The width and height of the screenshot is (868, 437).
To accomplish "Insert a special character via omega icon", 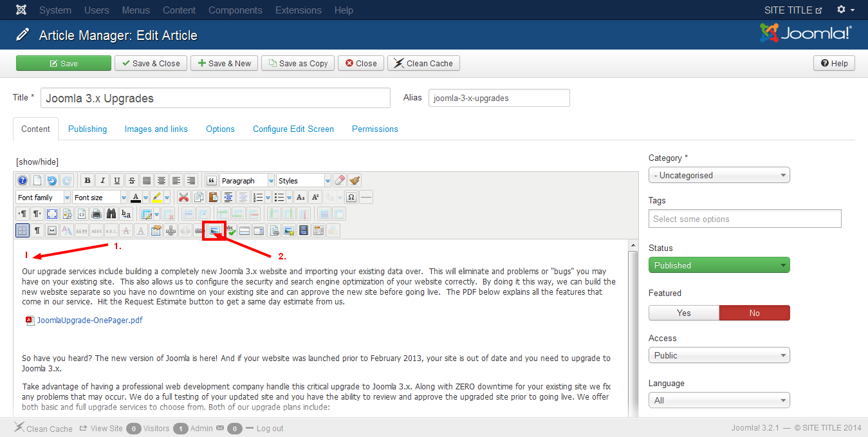I will pos(351,198).
